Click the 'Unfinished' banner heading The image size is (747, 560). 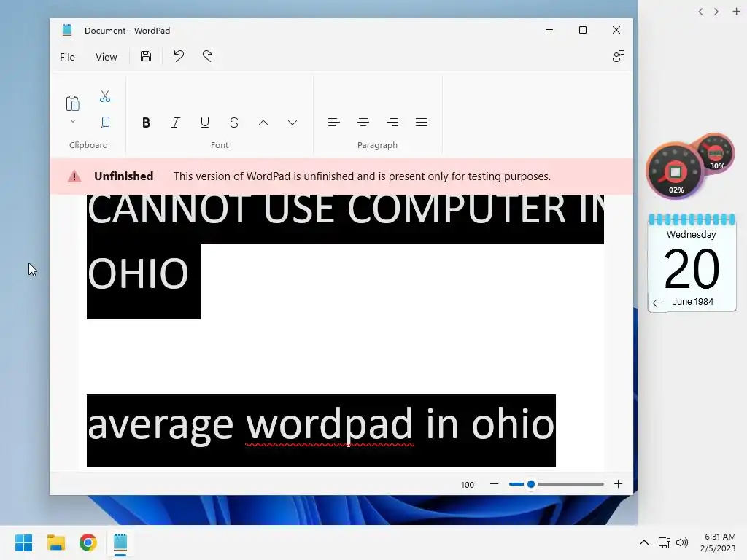pos(123,176)
